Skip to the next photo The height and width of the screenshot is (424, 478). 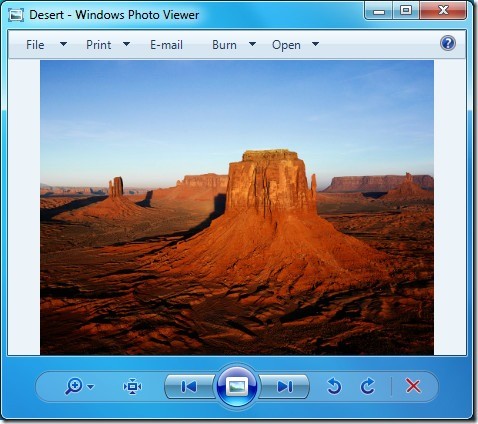click(285, 387)
